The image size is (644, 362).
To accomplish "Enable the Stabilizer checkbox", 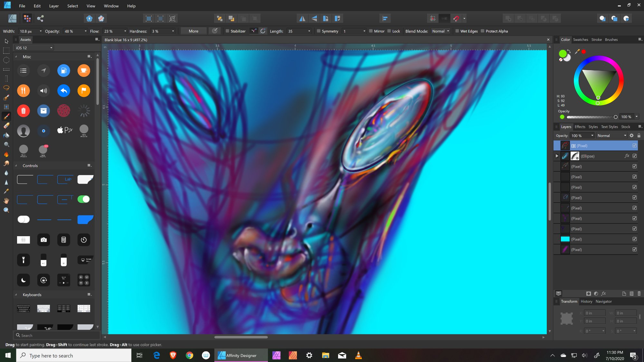I will pyautogui.click(x=227, y=31).
